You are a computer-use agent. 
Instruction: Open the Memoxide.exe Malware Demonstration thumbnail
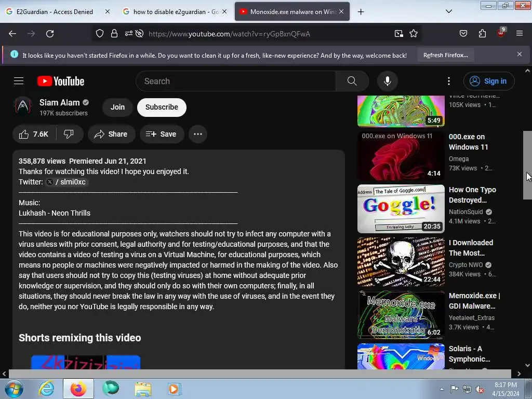(x=401, y=315)
